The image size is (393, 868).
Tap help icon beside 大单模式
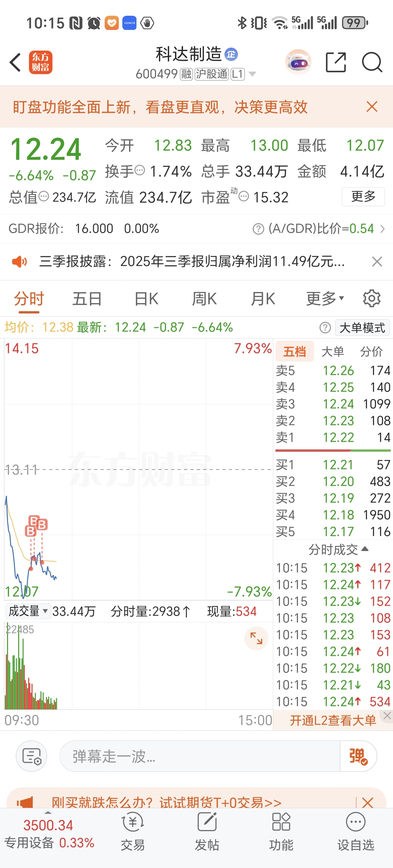325,328
